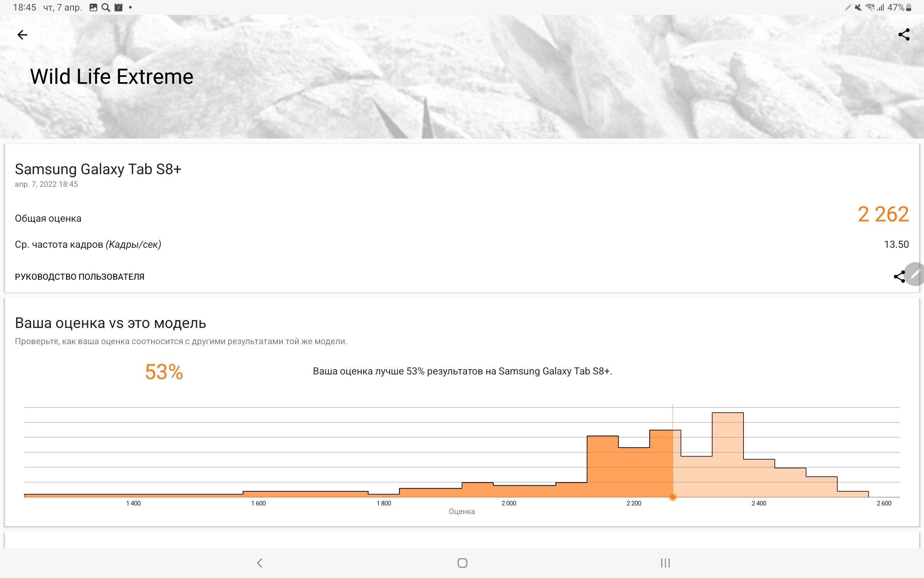
Task: Tap the sentence Ваша оценка лучше 53% результатов
Action: tap(462, 371)
